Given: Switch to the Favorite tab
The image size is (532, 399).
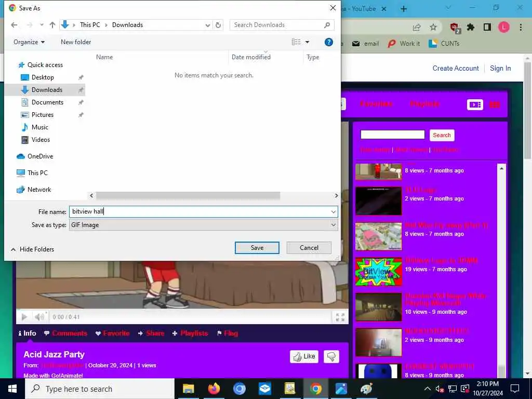Looking at the screenshot, I should pyautogui.click(x=112, y=333).
